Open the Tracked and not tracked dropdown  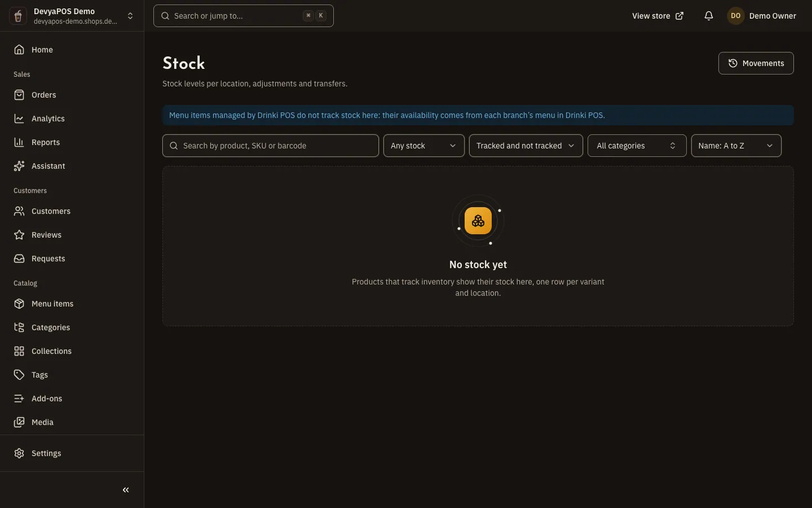click(526, 146)
